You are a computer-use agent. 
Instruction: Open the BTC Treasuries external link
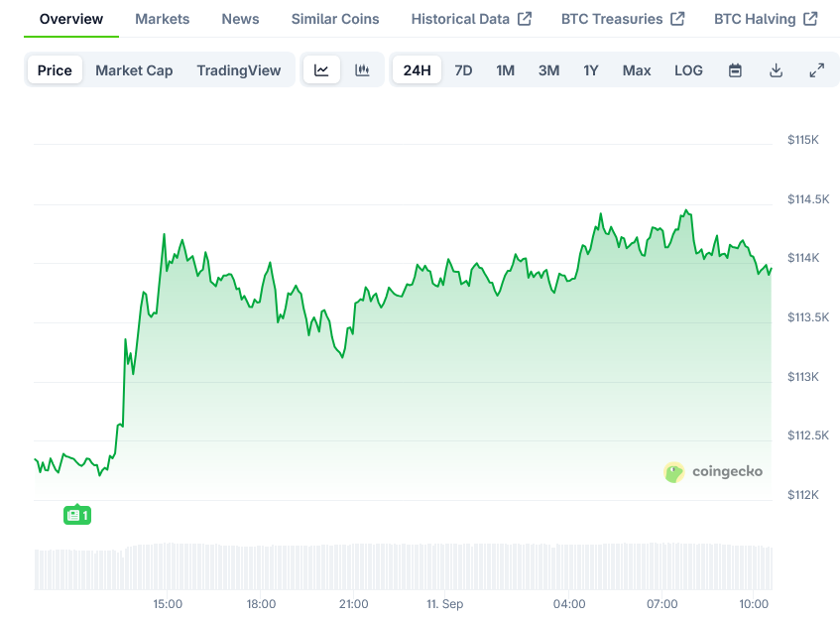point(623,19)
